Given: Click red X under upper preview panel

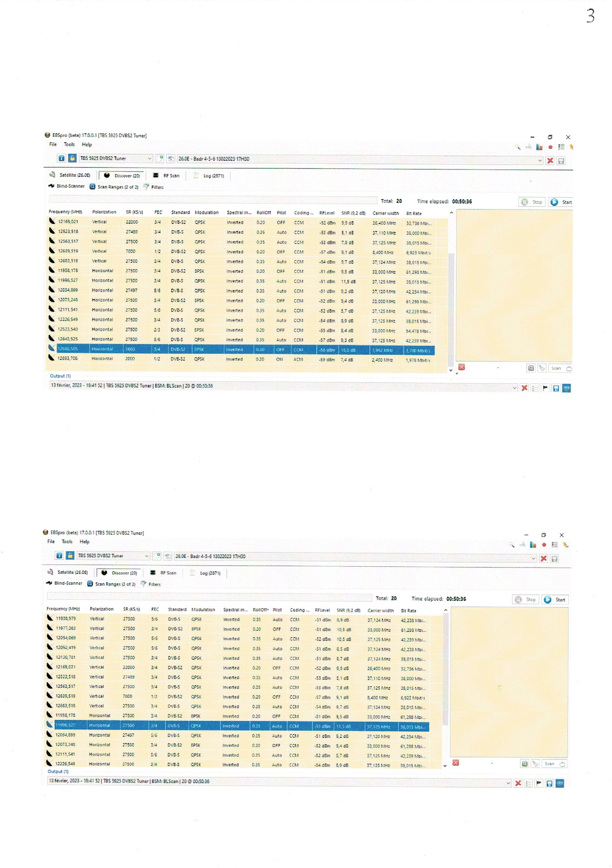Looking at the screenshot, I should pyautogui.click(x=462, y=367).
